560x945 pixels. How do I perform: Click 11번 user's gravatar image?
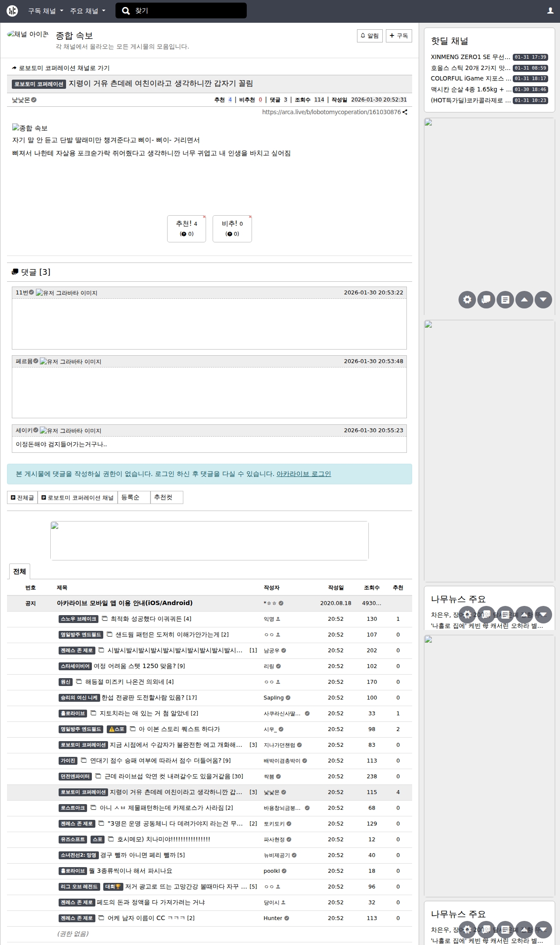(66, 293)
